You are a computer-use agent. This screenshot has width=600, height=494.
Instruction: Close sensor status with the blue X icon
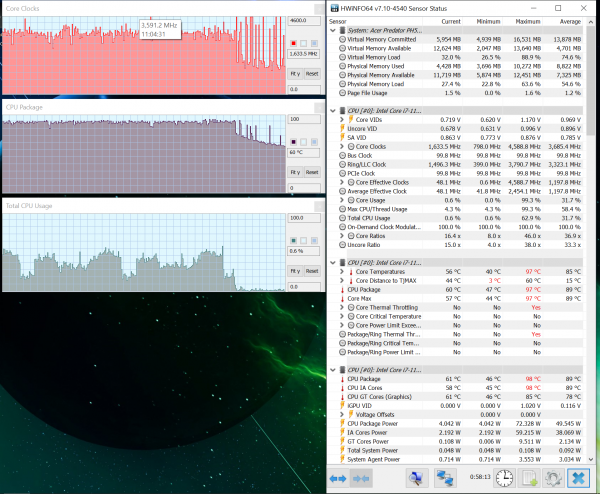click(x=578, y=478)
